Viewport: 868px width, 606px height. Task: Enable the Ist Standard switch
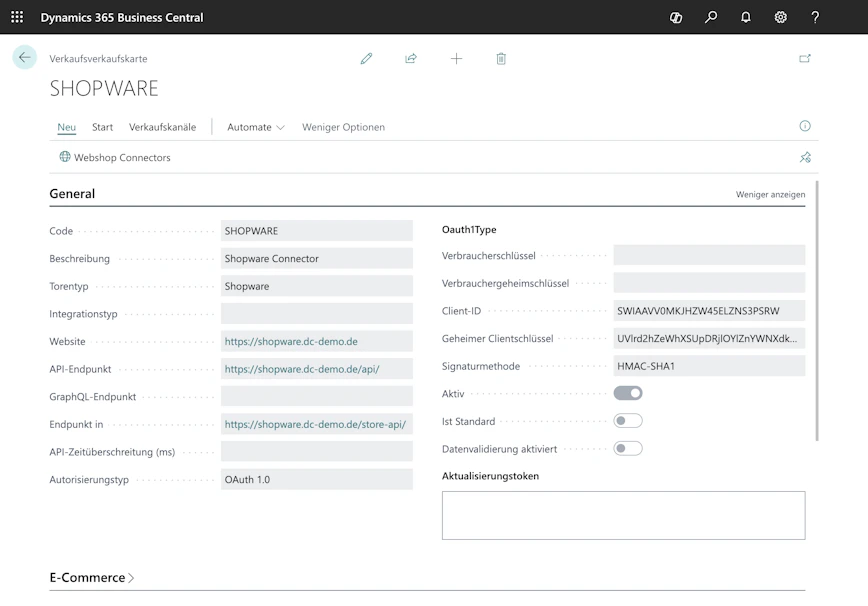coord(628,421)
